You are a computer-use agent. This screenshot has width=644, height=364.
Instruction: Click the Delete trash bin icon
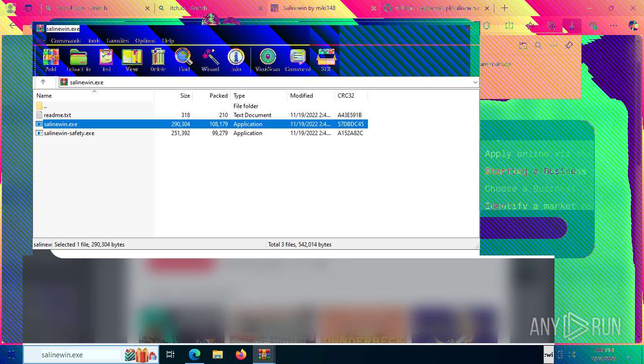(158, 60)
